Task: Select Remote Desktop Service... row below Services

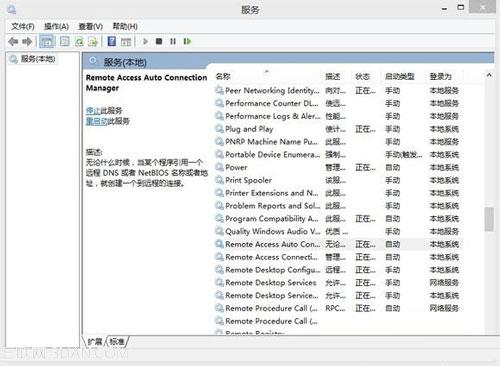Action: tap(337, 296)
